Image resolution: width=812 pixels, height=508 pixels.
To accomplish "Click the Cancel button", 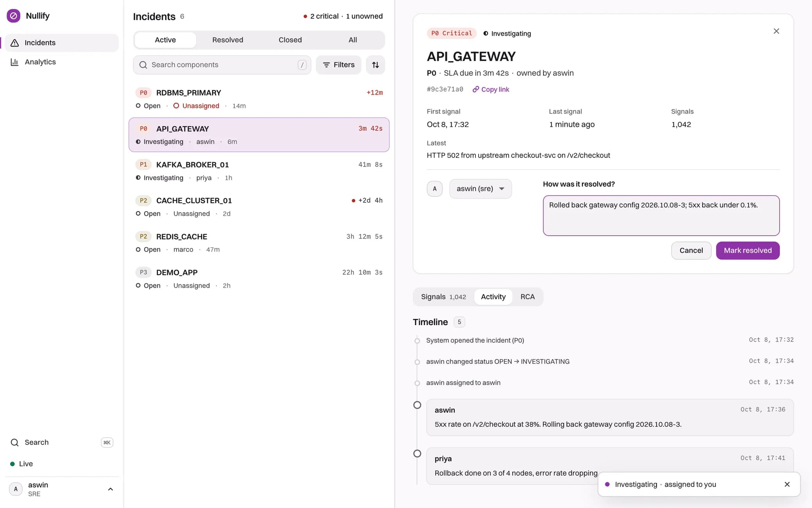I will (691, 250).
